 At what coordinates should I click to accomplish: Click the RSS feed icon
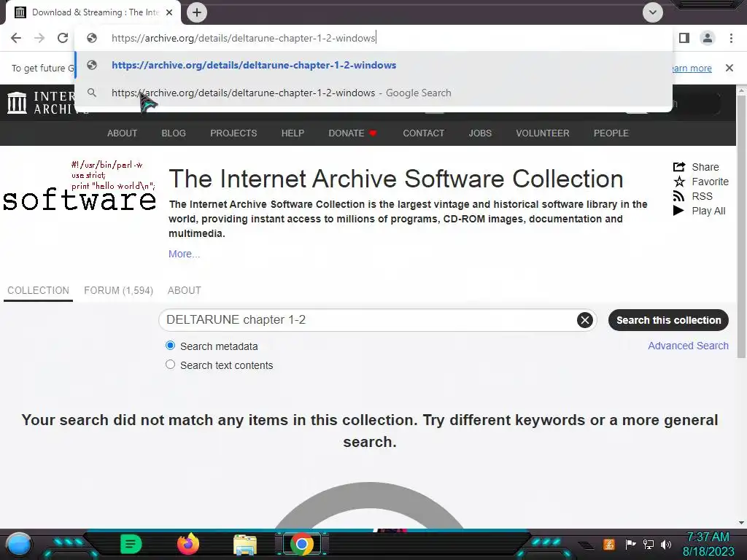(x=678, y=196)
